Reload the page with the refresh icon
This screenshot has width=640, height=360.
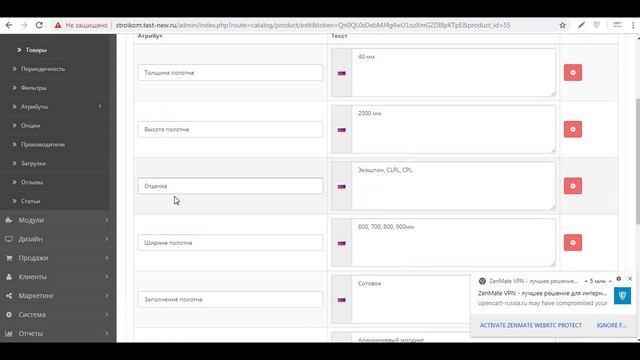pos(39,25)
